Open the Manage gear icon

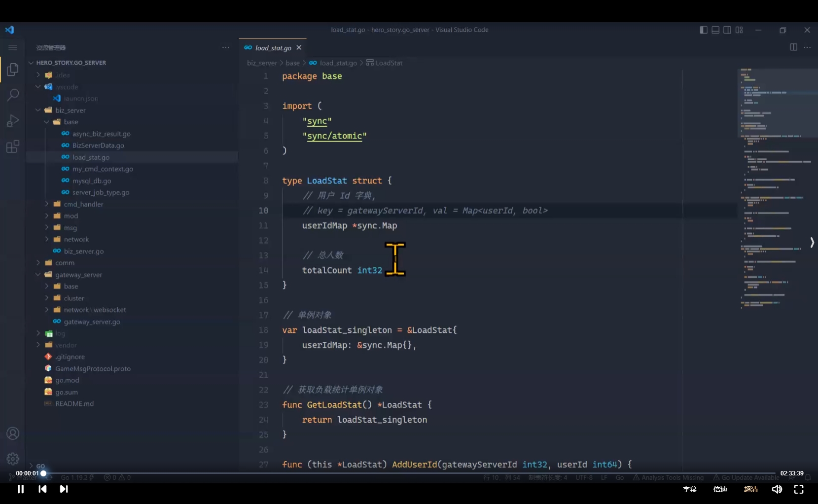[x=13, y=459]
